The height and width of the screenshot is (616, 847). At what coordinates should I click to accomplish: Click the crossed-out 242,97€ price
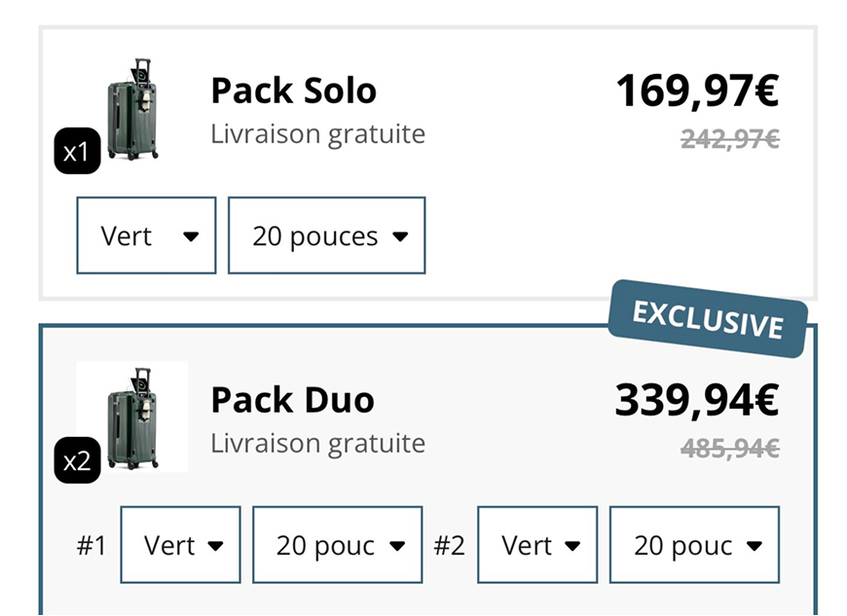click(x=729, y=140)
